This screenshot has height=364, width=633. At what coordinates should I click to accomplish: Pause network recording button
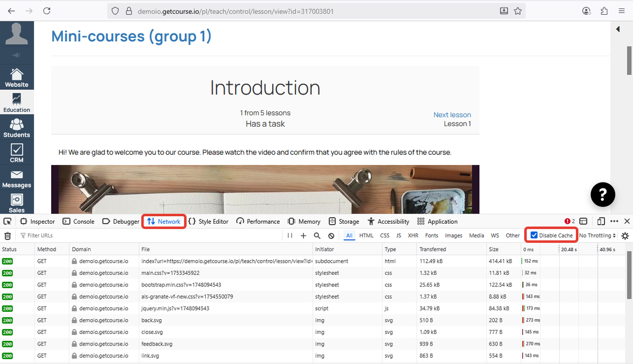[x=290, y=236]
